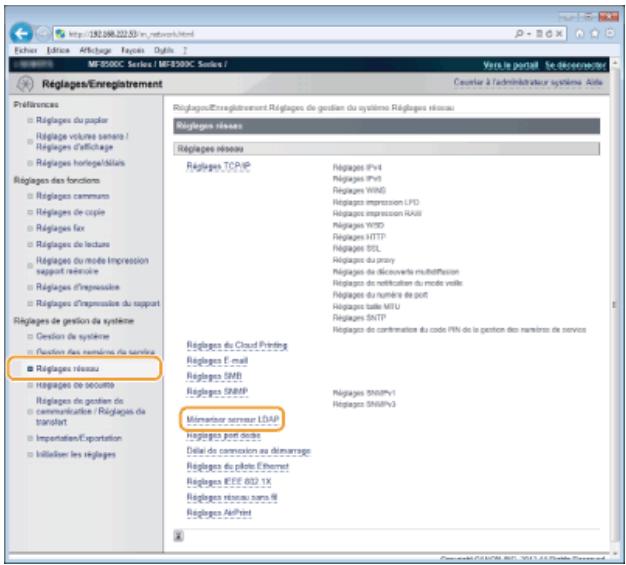Click the Réglages/Enregistrement gear icon
This screenshot has height=565, width=626.
click(25, 84)
